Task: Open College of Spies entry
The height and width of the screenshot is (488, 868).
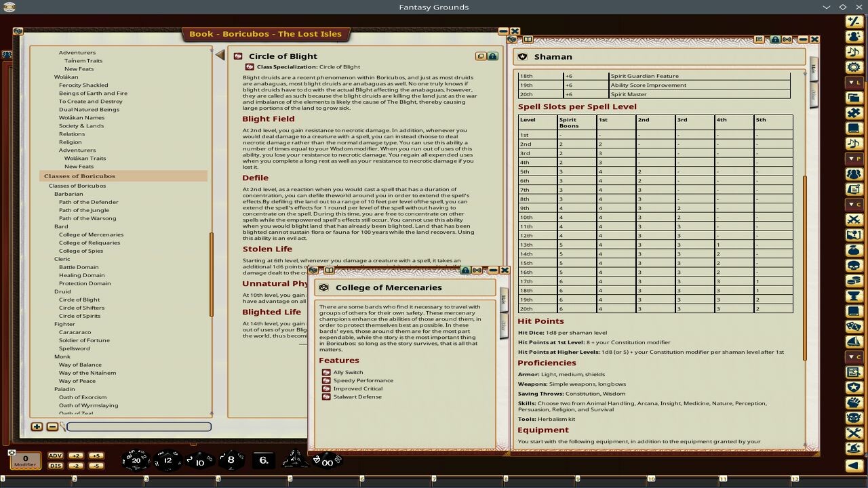Action: pyautogui.click(x=81, y=251)
